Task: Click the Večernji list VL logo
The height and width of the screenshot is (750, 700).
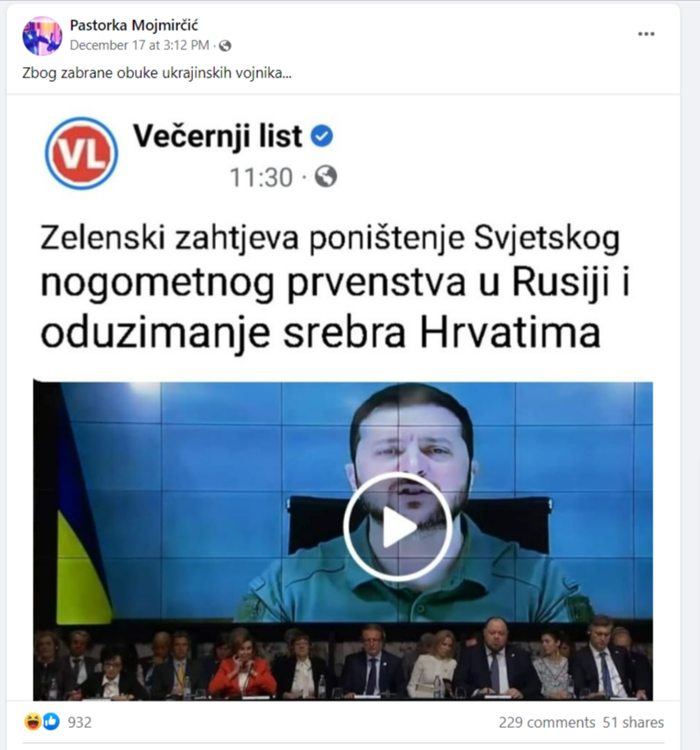Action: [81, 153]
